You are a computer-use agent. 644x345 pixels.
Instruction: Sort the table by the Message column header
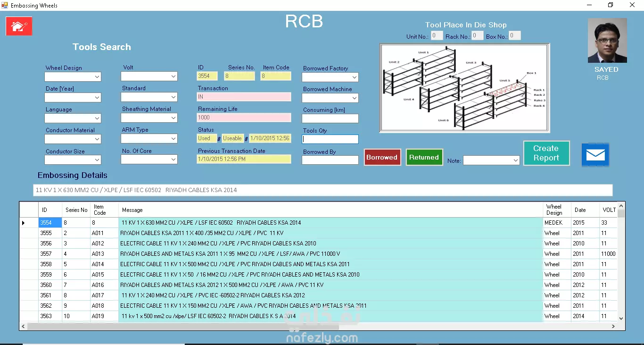pos(330,210)
